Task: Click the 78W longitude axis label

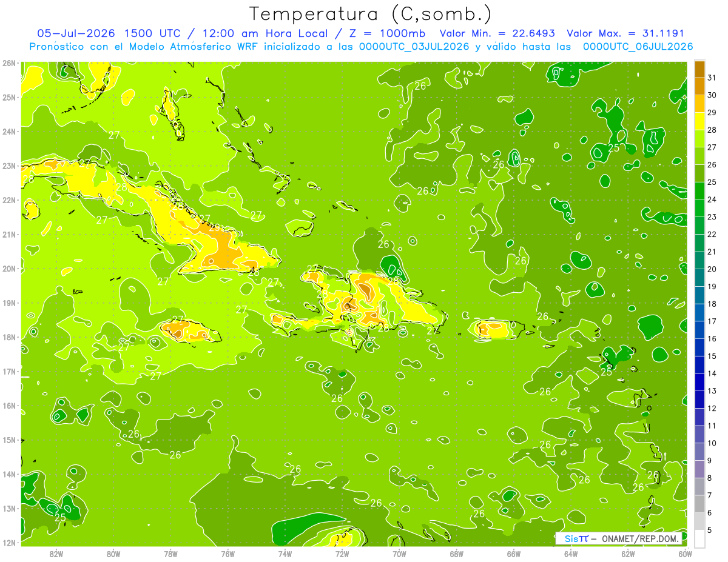Action: coord(170,554)
